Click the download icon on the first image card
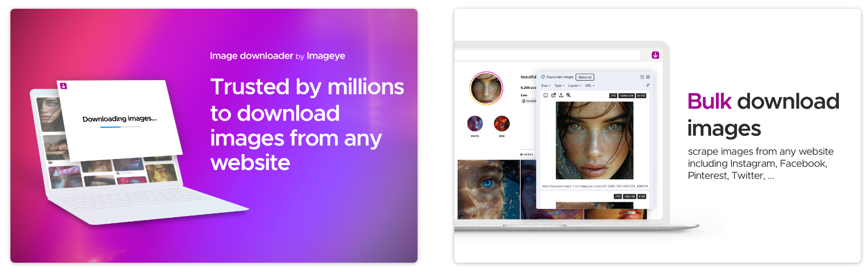Screen dimensions: 868x272 pos(561,95)
